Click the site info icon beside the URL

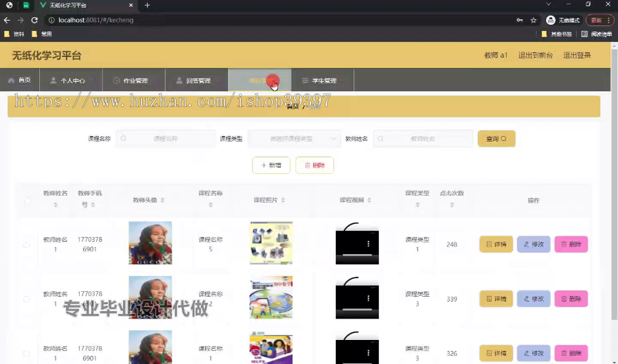(51, 20)
